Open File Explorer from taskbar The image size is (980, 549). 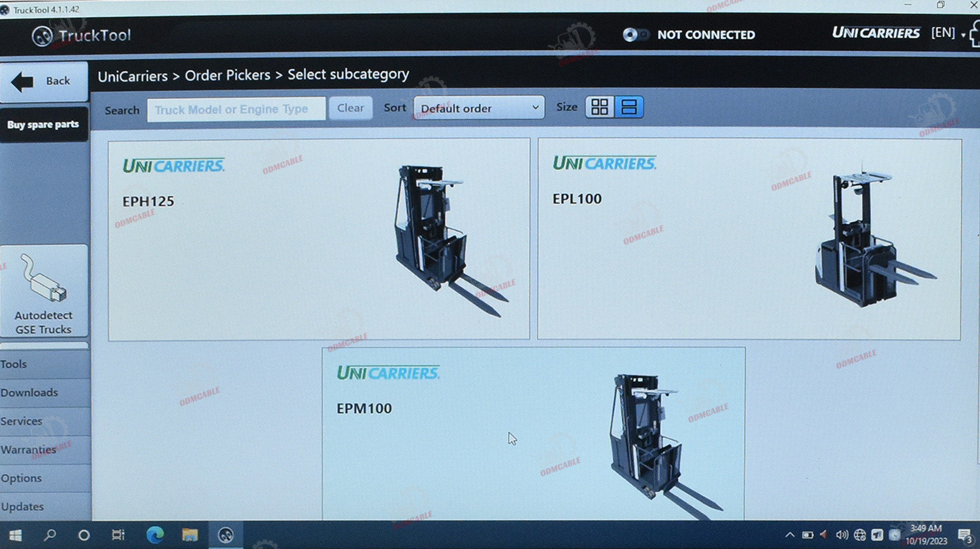[190, 535]
